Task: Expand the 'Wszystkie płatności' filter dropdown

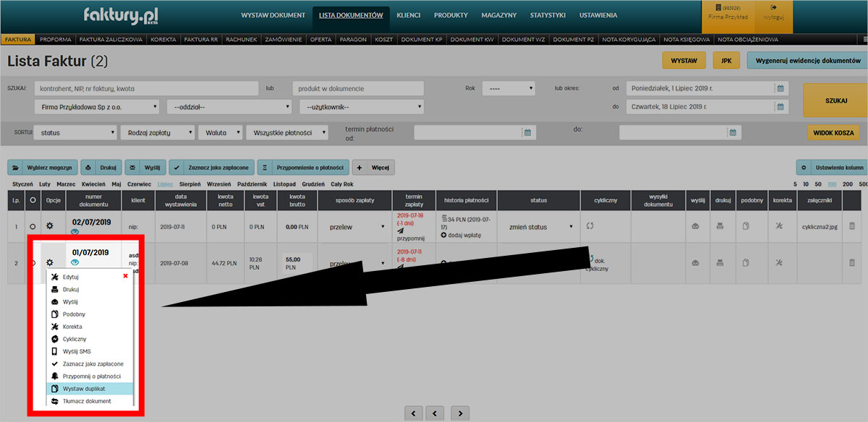Action: coord(286,133)
